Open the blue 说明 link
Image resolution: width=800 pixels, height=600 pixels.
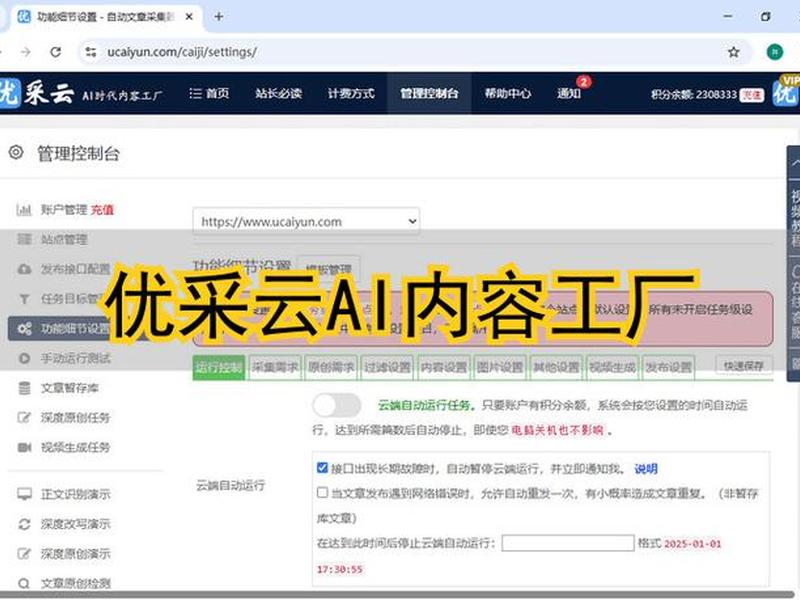(645, 468)
